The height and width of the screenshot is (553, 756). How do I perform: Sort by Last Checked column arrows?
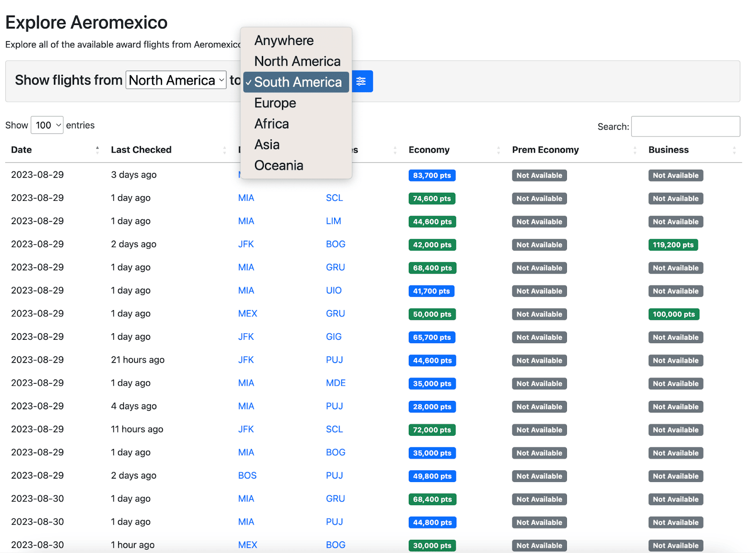224,150
